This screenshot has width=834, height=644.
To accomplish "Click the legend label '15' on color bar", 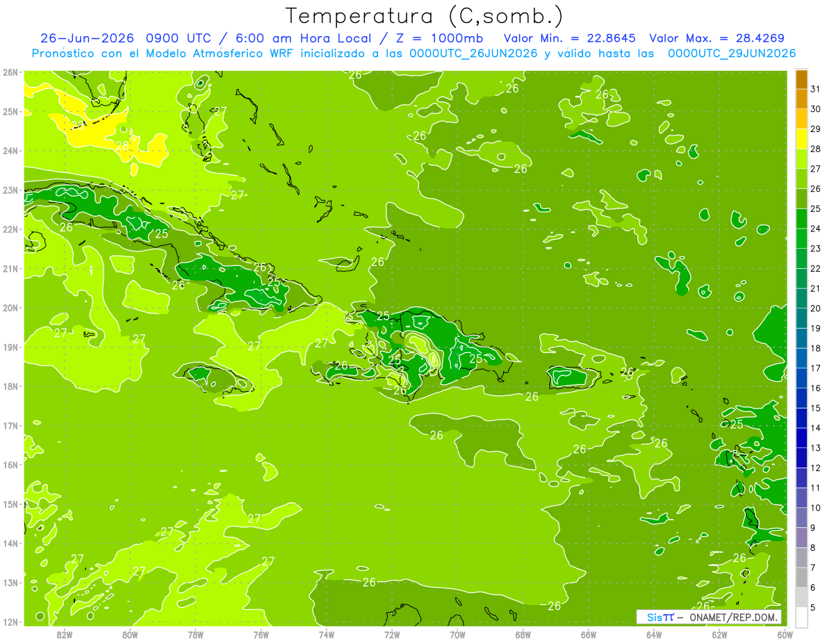I will (816, 408).
